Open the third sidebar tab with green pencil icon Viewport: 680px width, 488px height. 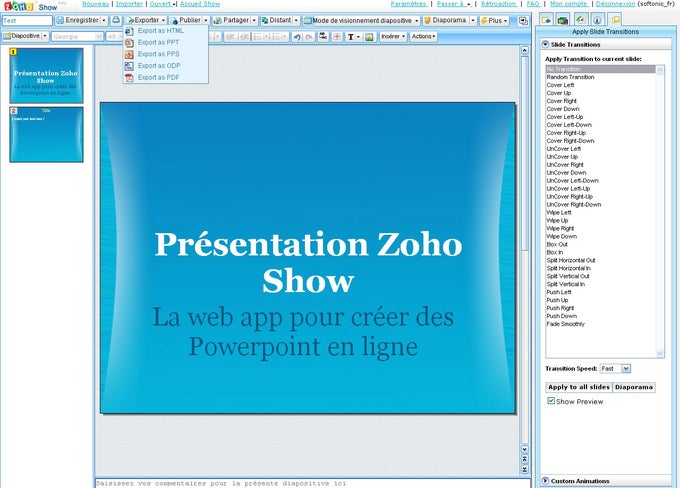580,20
